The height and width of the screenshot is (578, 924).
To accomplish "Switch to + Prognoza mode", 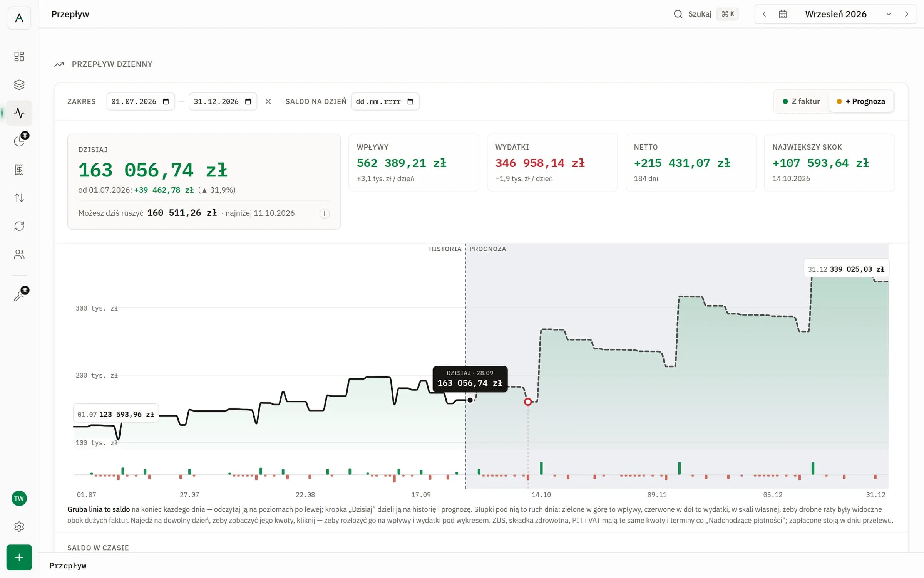I will tap(861, 101).
